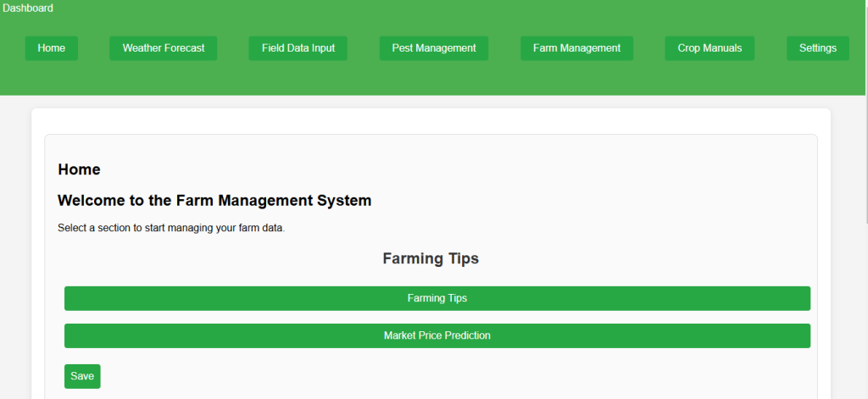Image resolution: width=868 pixels, height=399 pixels.
Task: Click the Welcome to the Farm Management System heading
Action: 214,201
